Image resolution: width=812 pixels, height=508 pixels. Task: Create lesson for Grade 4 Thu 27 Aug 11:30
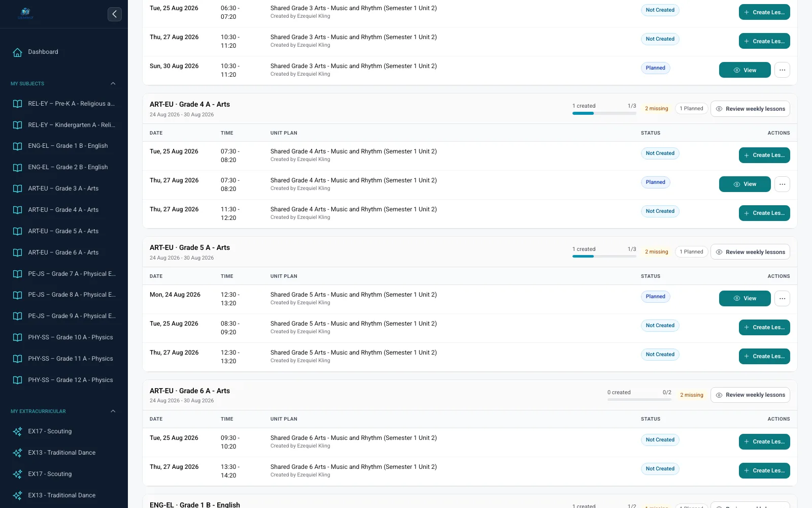pyautogui.click(x=764, y=213)
